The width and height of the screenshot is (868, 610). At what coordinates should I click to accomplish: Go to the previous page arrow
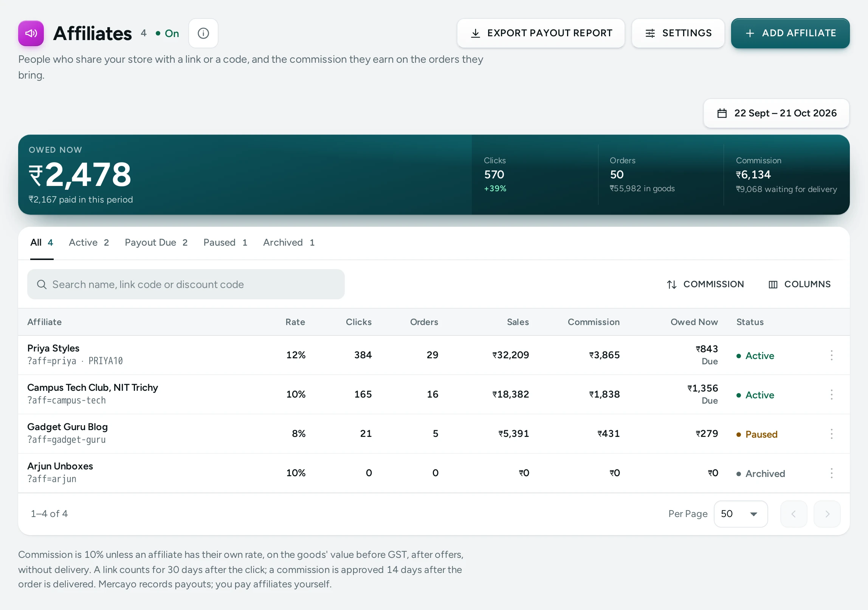[x=794, y=514]
